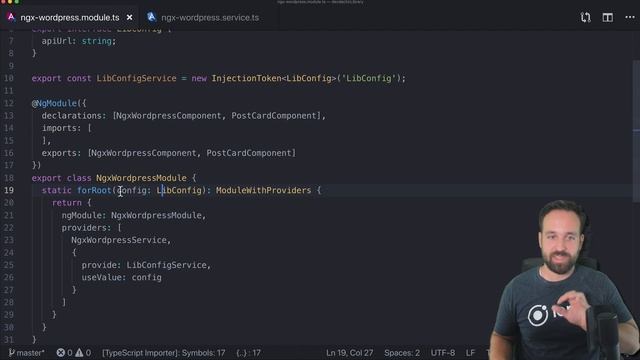Click the apiUrl property on line 7
Screen dimensions: 640x360
(x=56, y=41)
